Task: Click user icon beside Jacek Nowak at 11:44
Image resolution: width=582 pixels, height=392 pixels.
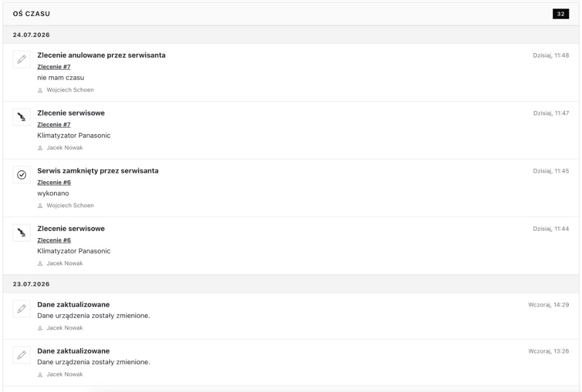Action: [40, 264]
